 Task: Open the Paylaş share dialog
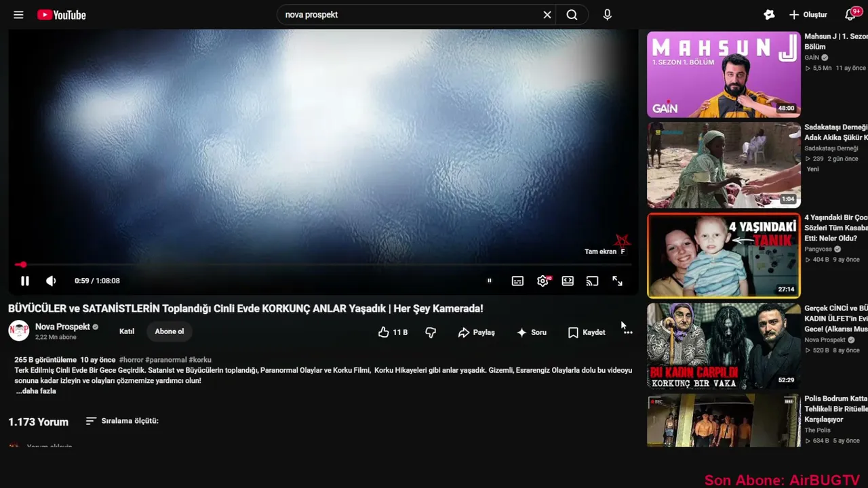tap(476, 332)
